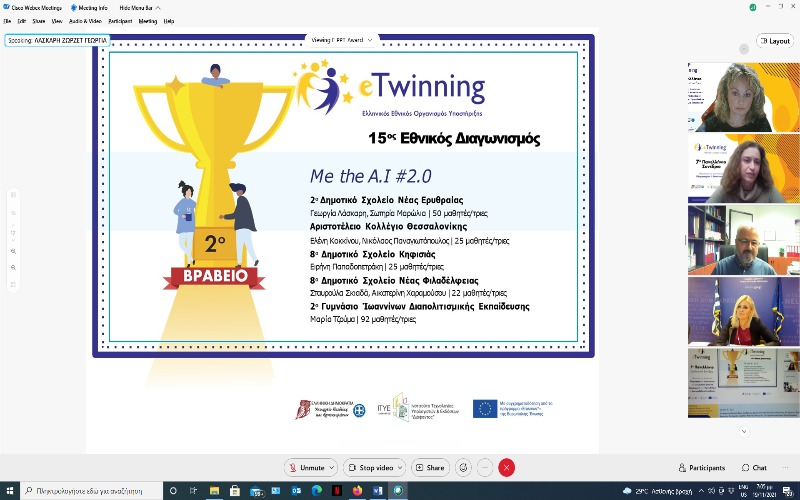Open audio options arrow beside Unmute
The image size is (800, 500).
[x=332, y=467]
